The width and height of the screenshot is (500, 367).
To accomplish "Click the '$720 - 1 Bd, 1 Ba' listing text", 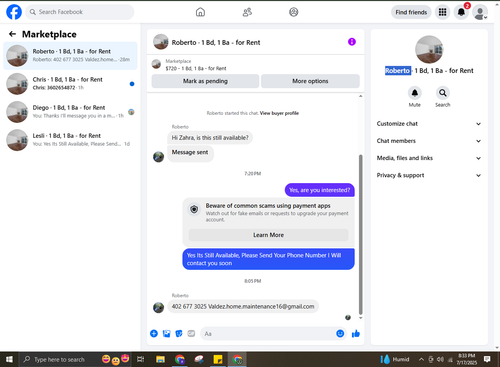I will pyautogui.click(x=196, y=69).
